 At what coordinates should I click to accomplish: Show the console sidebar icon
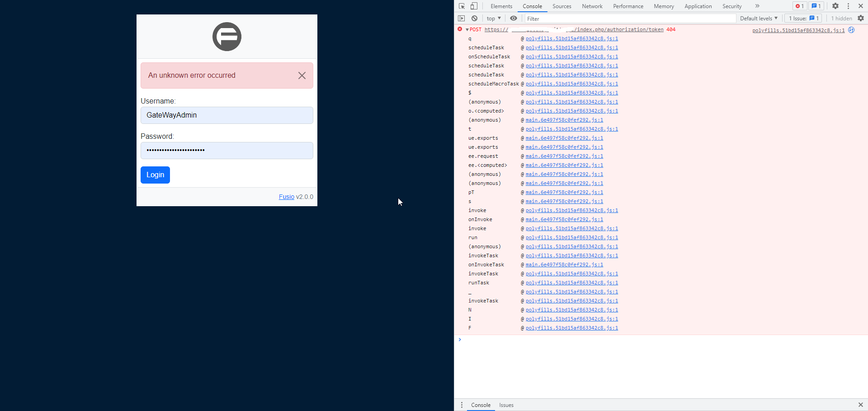pyautogui.click(x=461, y=19)
